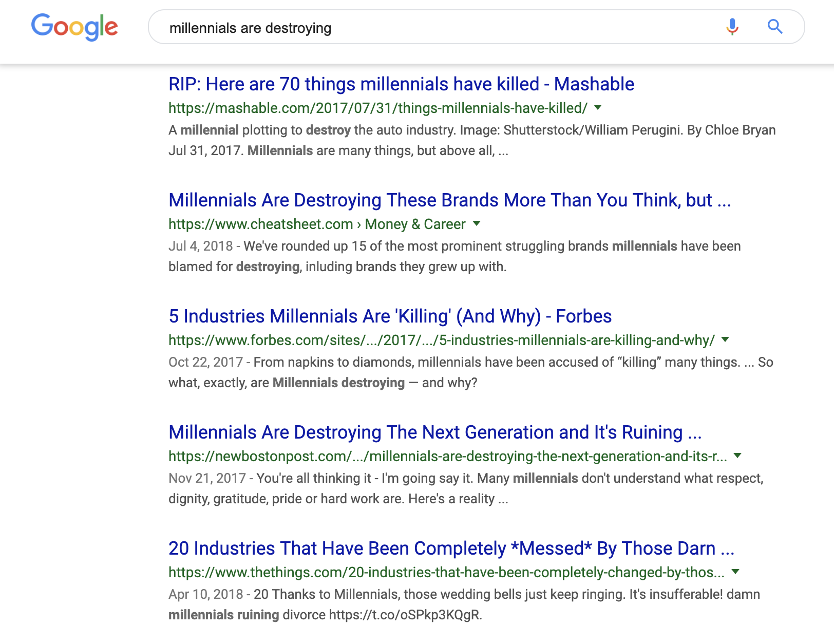Click the date "Apr 10, 2018" in thethings snippet
Viewport: 834px width, 644px height.
click(205, 594)
